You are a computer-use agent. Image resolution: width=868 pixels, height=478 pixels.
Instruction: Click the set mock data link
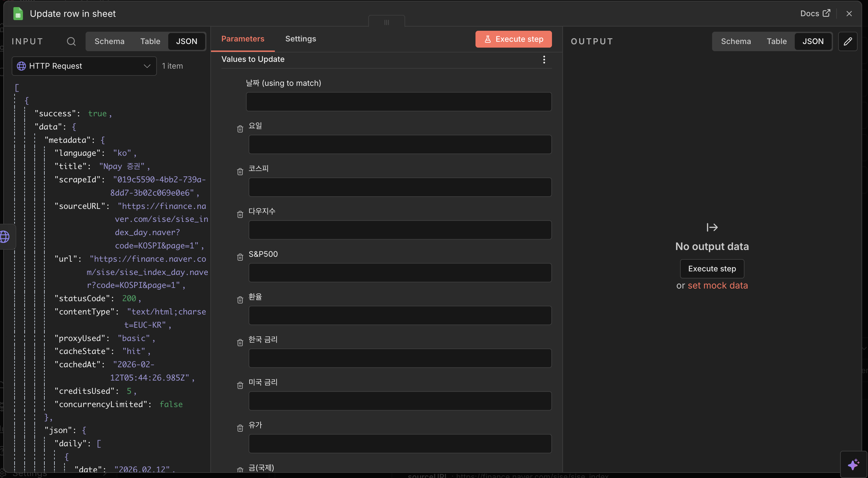point(718,285)
